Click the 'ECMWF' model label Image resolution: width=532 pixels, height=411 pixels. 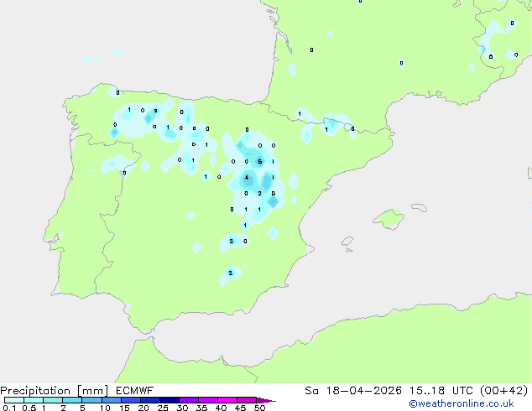135,391
